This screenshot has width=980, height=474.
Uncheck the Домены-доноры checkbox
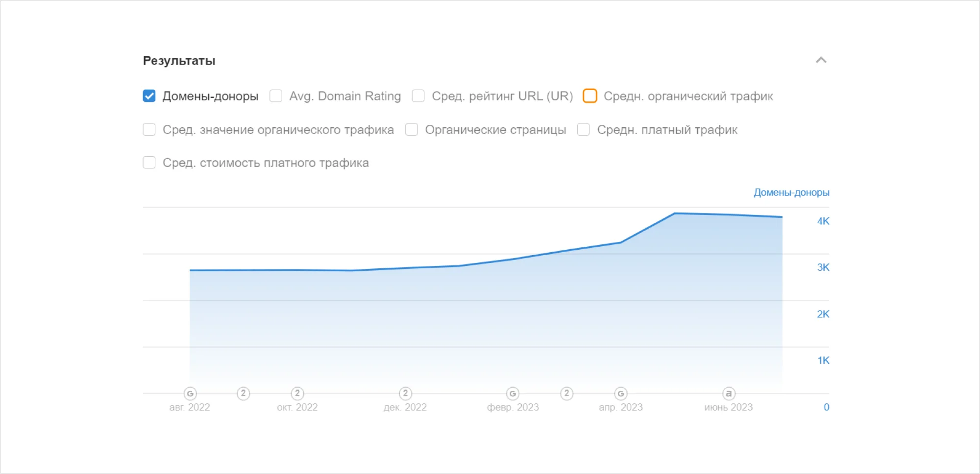pos(149,96)
